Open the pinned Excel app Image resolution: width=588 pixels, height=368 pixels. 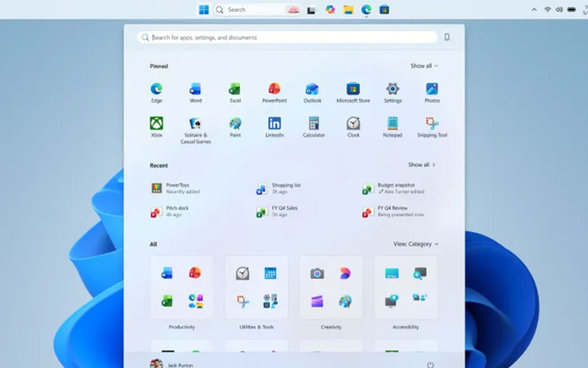pyautogui.click(x=235, y=92)
